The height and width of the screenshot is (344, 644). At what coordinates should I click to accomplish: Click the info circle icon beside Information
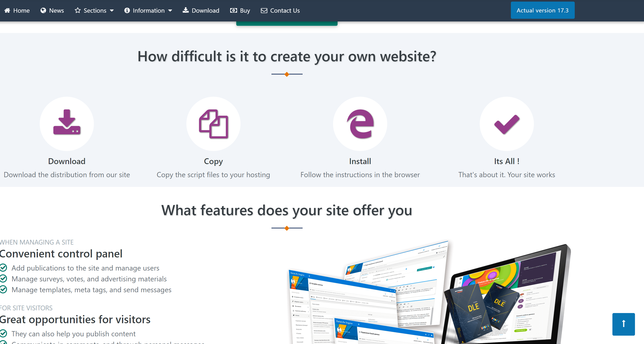[x=127, y=10]
